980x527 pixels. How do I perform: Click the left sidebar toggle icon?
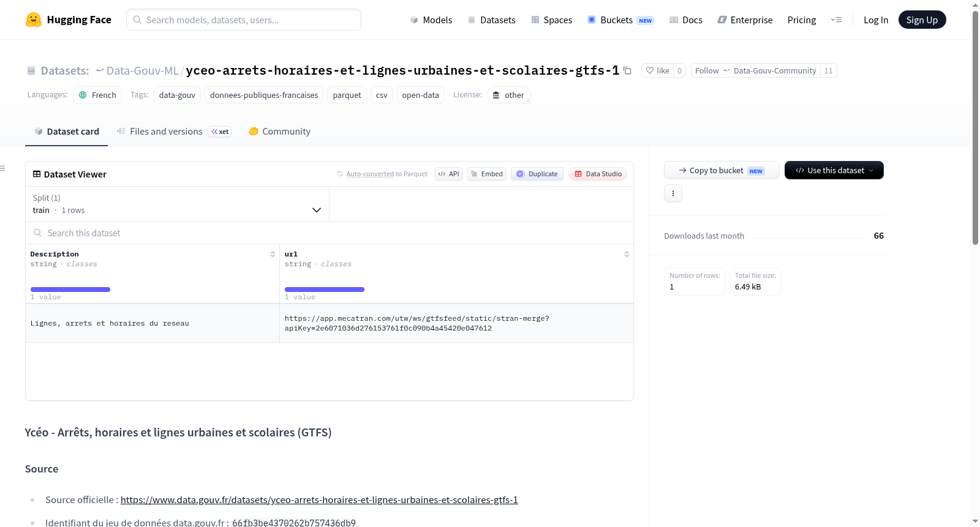pyautogui.click(x=3, y=168)
